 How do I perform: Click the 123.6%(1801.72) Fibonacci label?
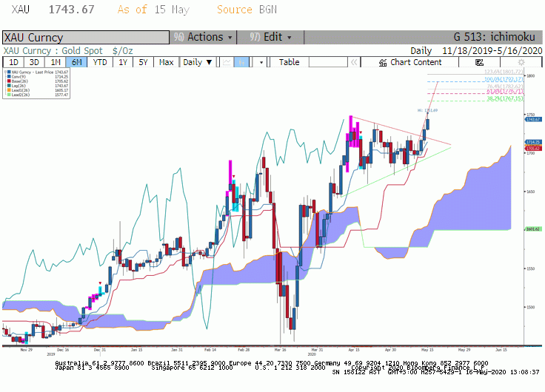point(504,72)
